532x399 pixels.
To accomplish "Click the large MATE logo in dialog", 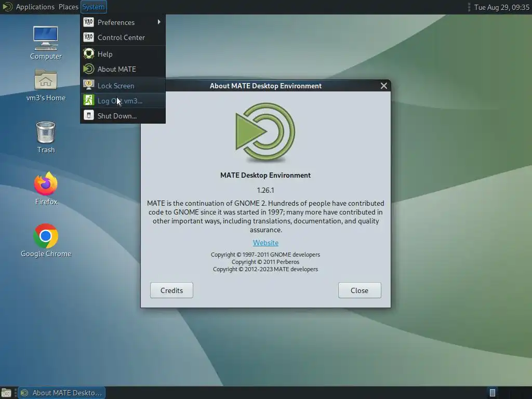I will tap(265, 132).
